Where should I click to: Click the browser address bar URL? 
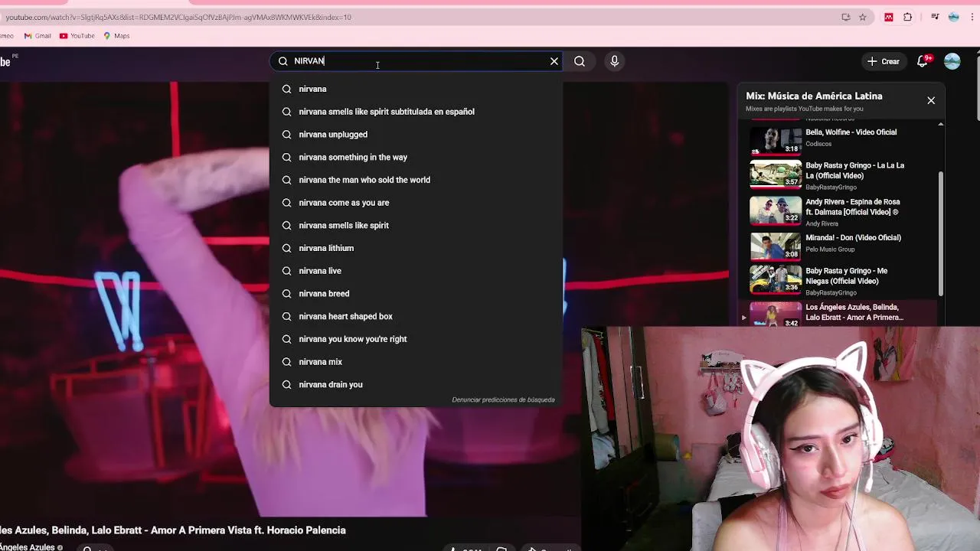[178, 17]
